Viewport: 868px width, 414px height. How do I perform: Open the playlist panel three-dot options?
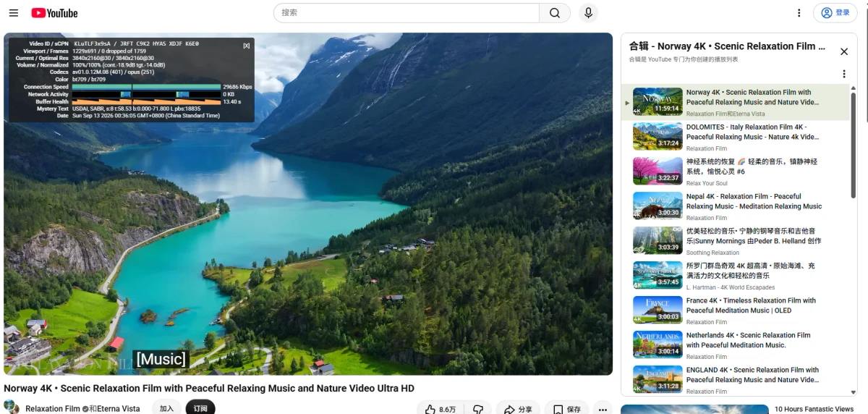(x=843, y=74)
